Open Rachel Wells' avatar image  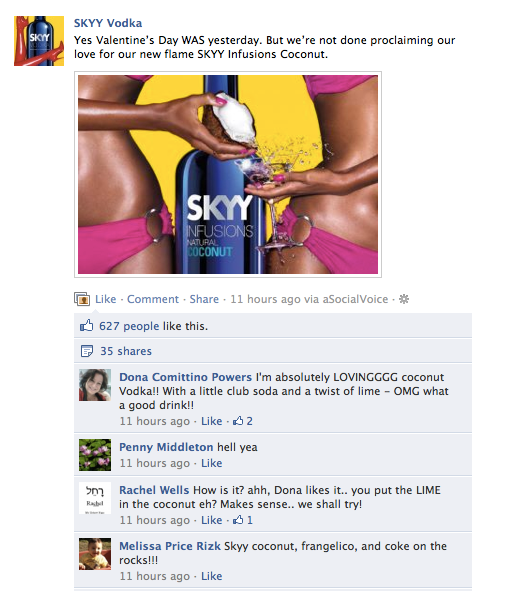(95, 498)
